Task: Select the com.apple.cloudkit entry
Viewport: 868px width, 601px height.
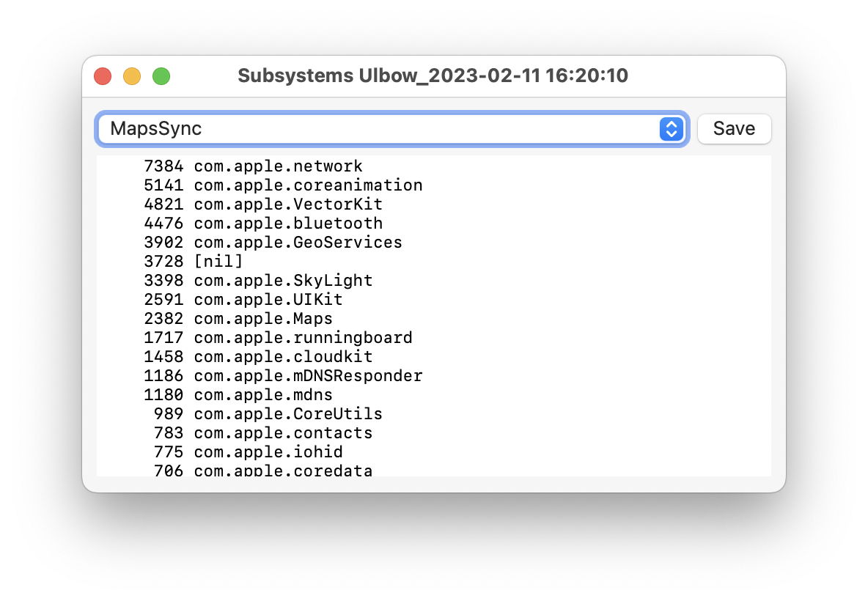Action: (x=283, y=357)
